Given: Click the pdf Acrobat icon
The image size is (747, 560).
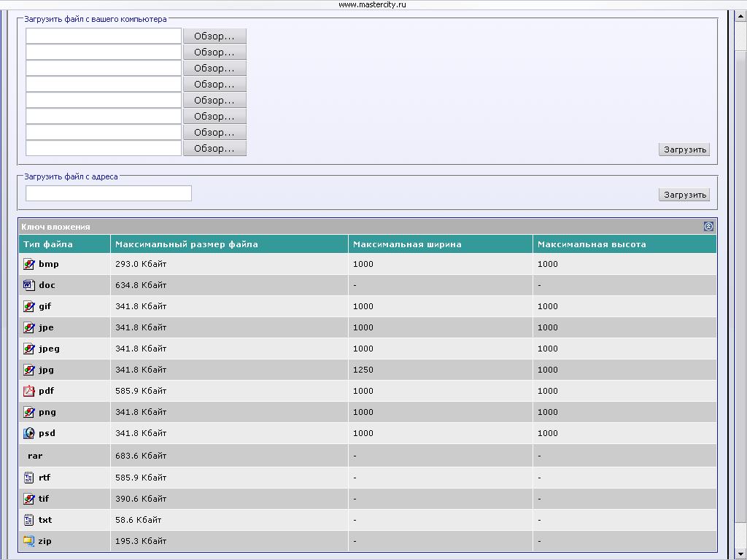Looking at the screenshot, I should [x=29, y=391].
